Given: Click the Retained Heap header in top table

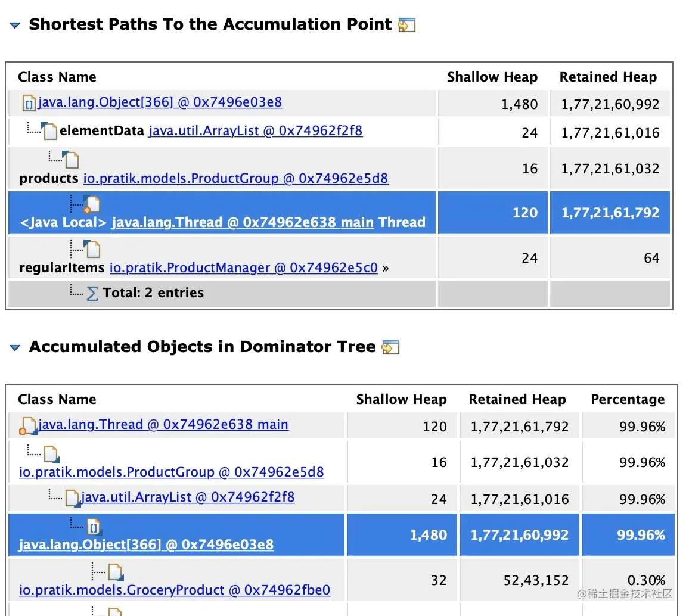Looking at the screenshot, I should (608, 77).
